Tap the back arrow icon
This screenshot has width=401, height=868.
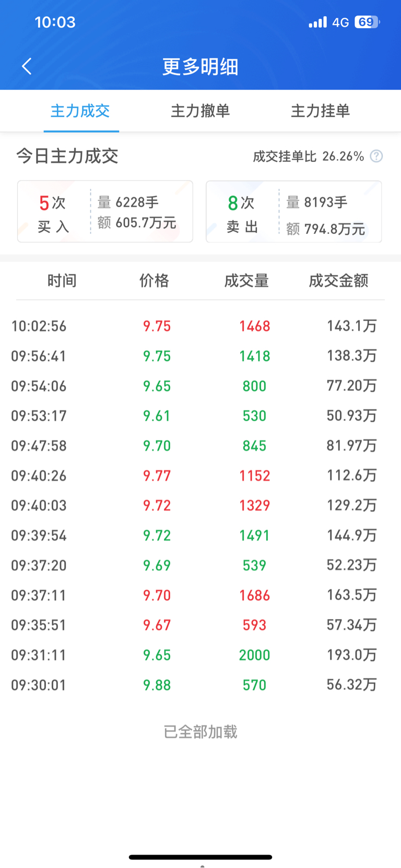tap(27, 66)
